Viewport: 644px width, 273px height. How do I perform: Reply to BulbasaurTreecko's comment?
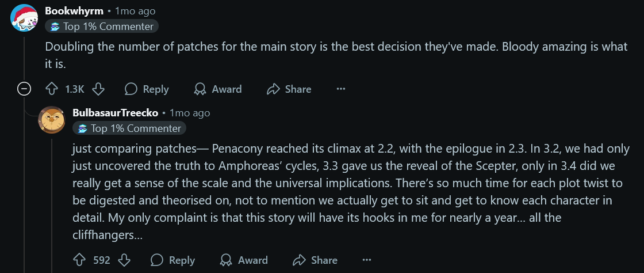pos(173,260)
